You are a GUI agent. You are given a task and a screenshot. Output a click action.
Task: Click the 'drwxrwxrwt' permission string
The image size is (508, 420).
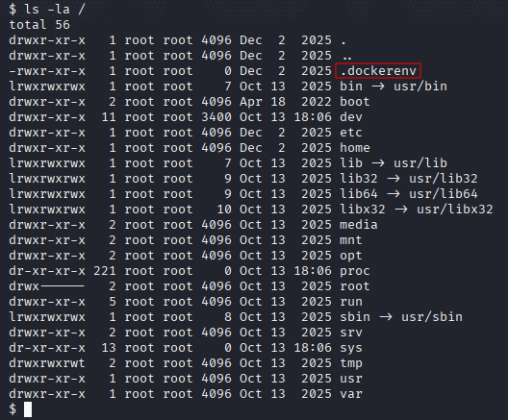click(x=47, y=363)
